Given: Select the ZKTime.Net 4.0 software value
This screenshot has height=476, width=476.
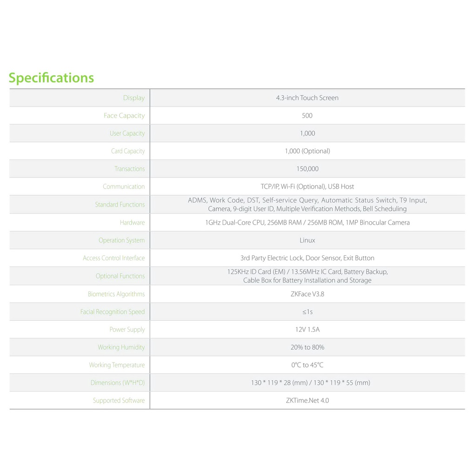Looking at the screenshot, I should coord(307,400).
